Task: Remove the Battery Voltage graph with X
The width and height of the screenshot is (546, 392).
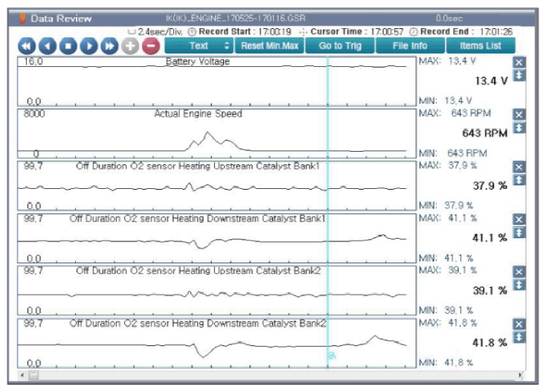Action: coord(519,62)
